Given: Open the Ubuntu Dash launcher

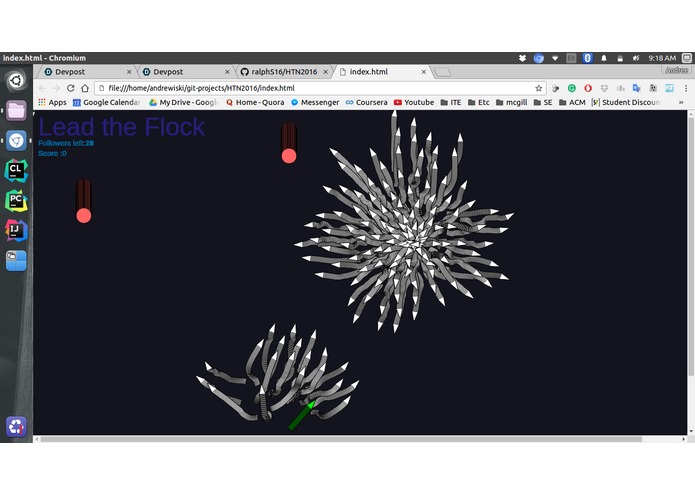Looking at the screenshot, I should pos(16,81).
